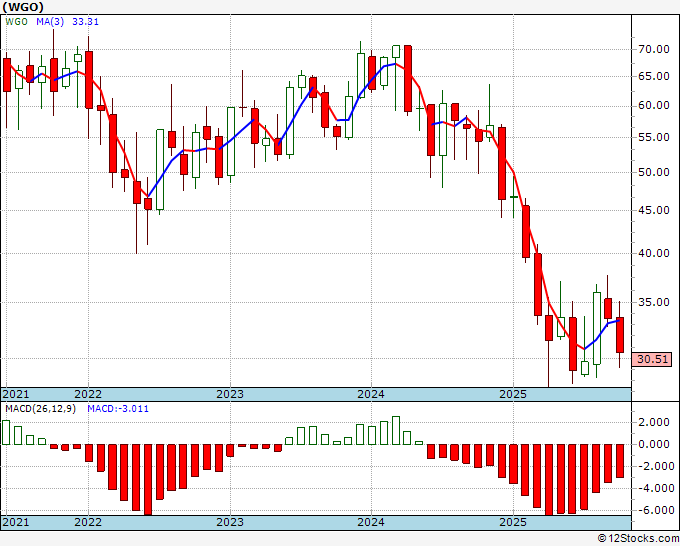This screenshot has height=546, width=680.
Task: Click the MACD(26,12,9) indicator label
Action: pos(40,409)
